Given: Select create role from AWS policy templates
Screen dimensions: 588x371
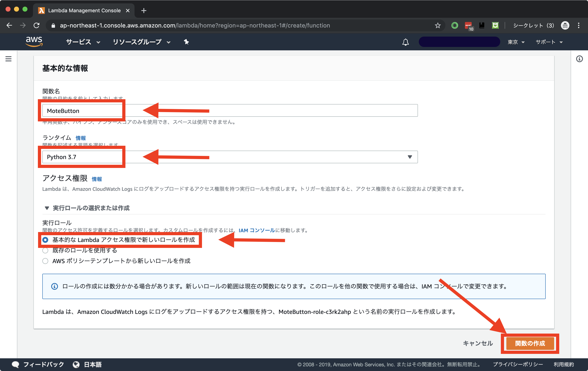Looking at the screenshot, I should [x=45, y=261].
